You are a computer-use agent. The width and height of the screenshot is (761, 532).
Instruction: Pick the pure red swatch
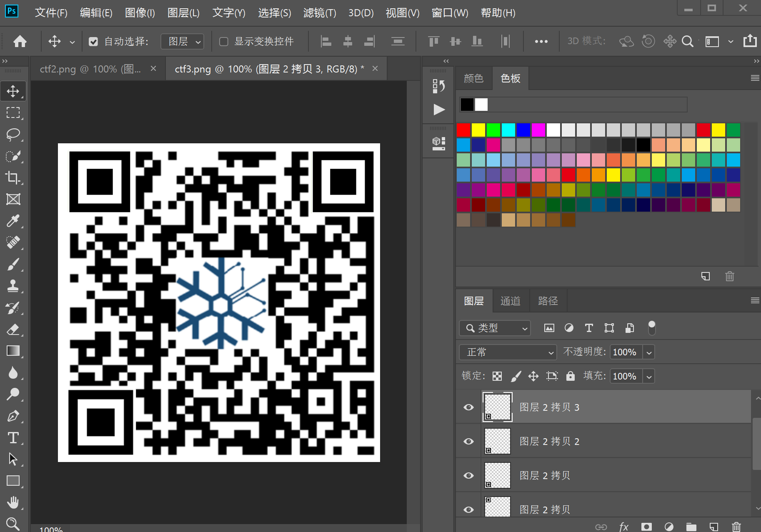pyautogui.click(x=463, y=130)
